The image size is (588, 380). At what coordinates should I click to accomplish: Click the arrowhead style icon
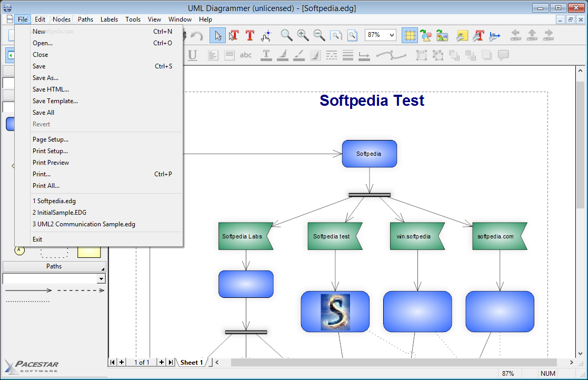364,55
